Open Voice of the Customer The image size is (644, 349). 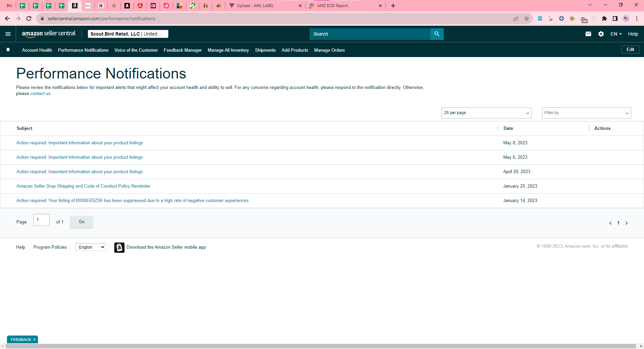pyautogui.click(x=136, y=50)
